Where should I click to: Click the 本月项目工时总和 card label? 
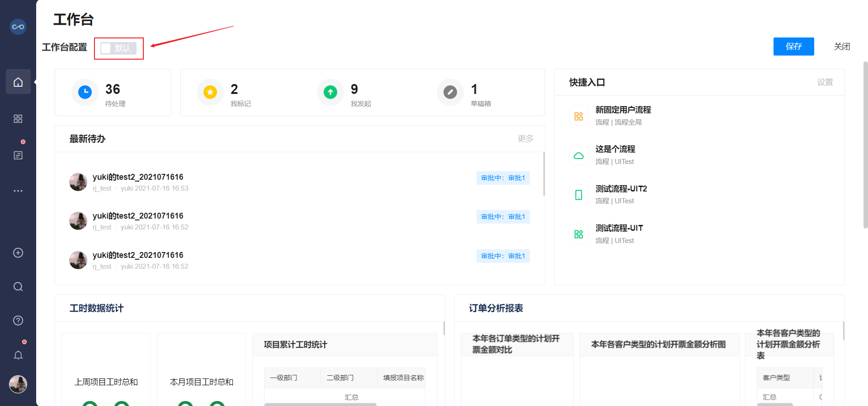[202, 382]
